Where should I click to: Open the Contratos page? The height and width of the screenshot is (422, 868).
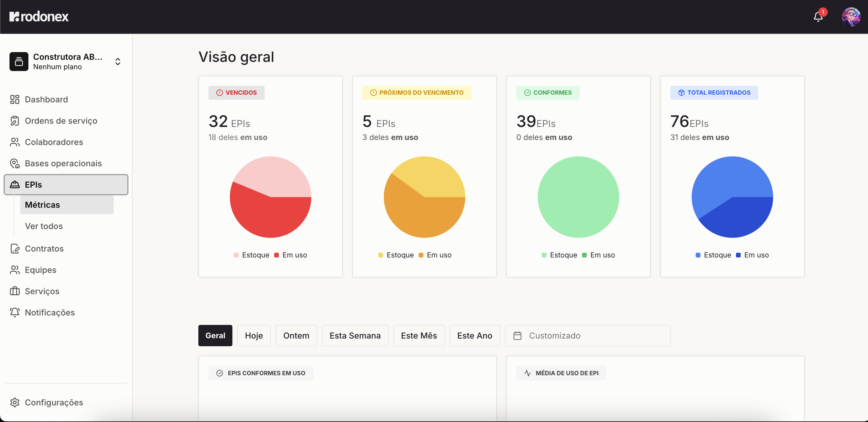44,249
